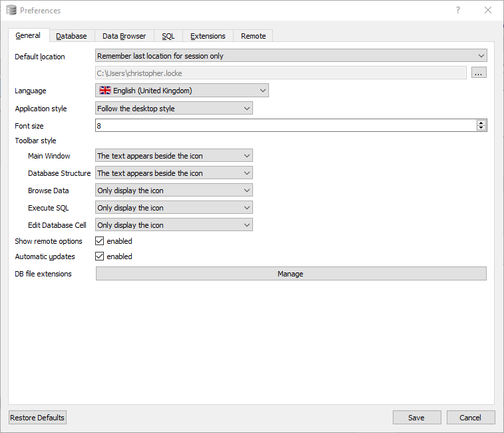Click the UK flag in the Language box
This screenshot has height=433, width=504.
click(105, 91)
